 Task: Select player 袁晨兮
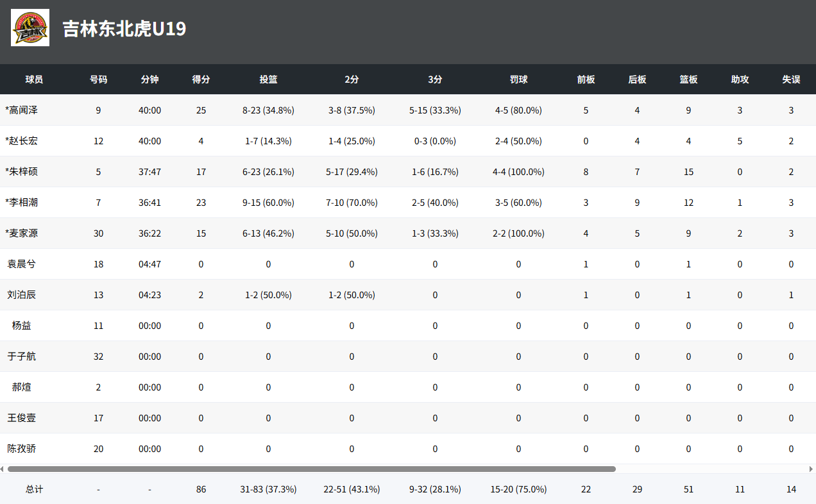[x=22, y=264]
